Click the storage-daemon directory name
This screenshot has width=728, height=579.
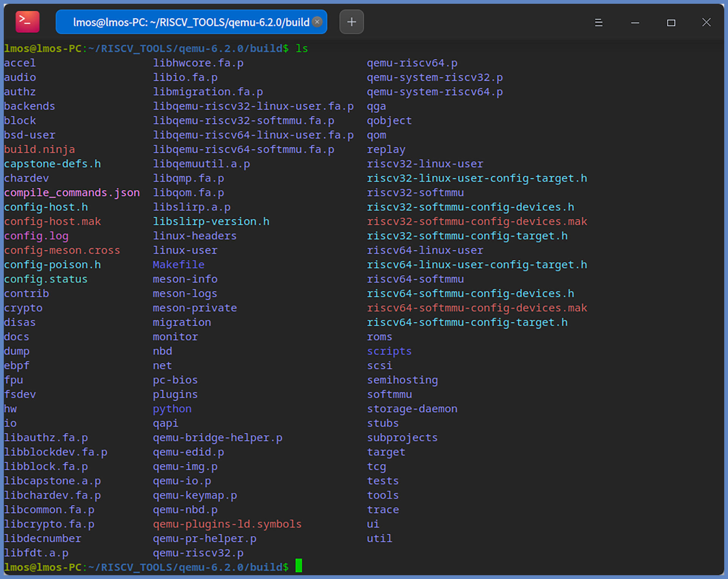(412, 409)
